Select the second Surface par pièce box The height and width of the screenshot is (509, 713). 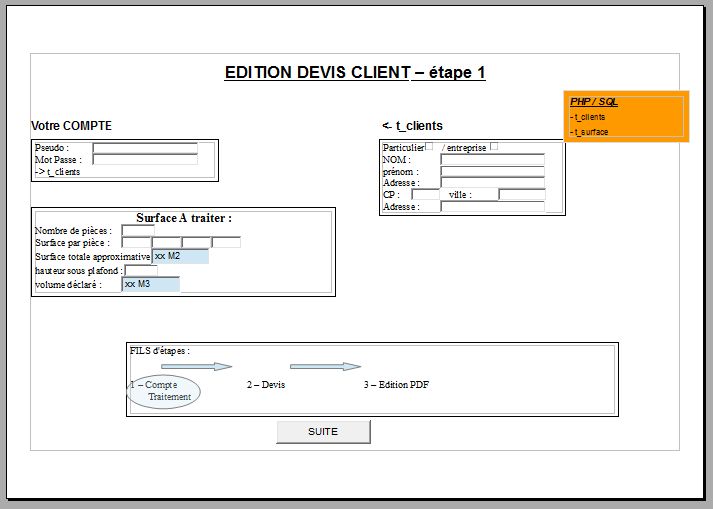click(166, 242)
